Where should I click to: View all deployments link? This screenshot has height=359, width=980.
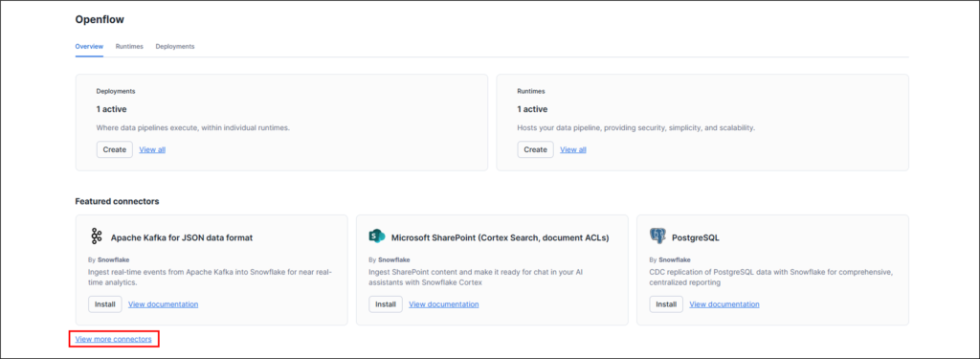click(152, 149)
